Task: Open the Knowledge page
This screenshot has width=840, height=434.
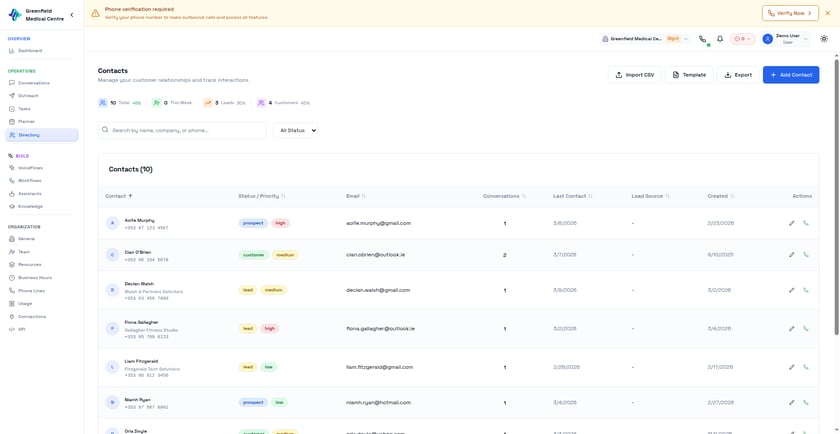Action: tap(41, 206)
